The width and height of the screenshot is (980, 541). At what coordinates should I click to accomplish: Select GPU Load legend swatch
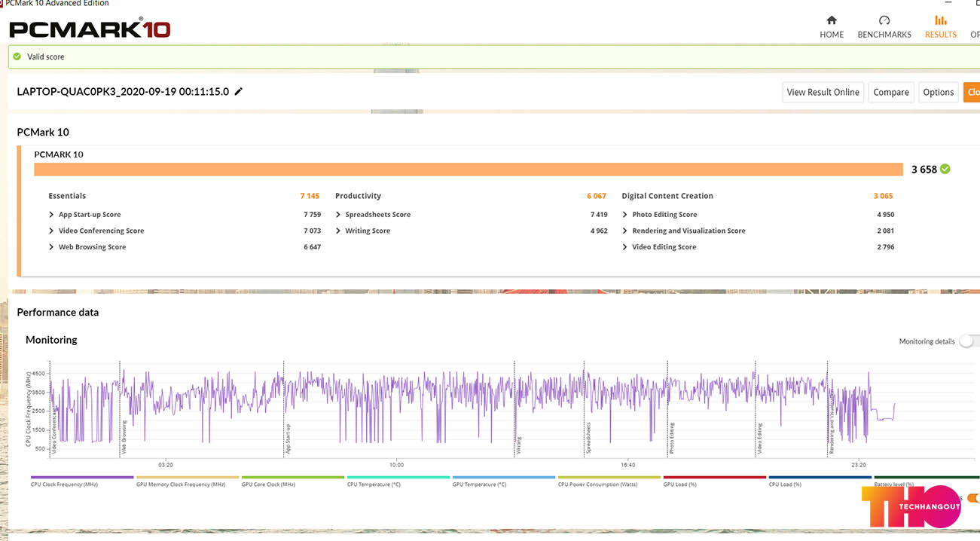(715, 477)
